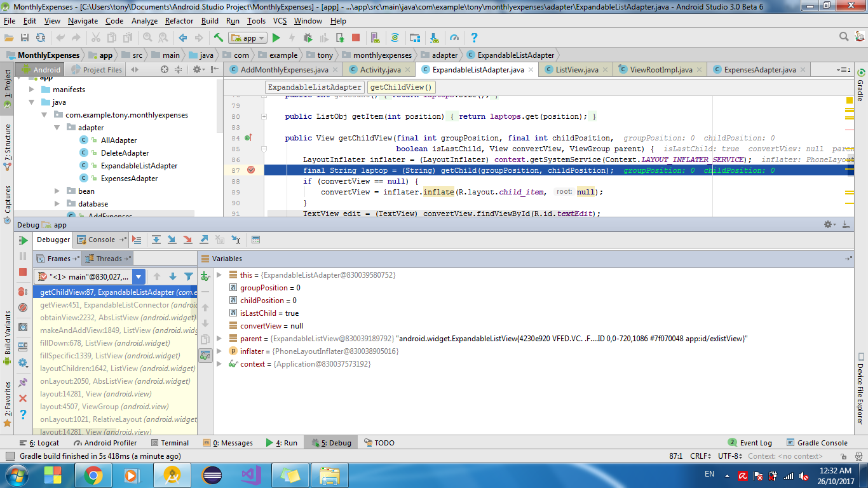Collapse the java folder node

[x=31, y=102]
